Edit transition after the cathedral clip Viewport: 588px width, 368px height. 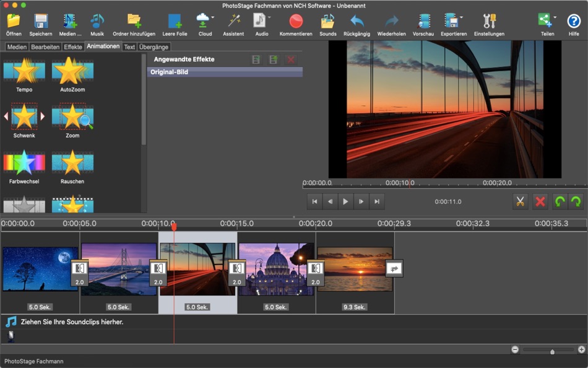point(316,273)
